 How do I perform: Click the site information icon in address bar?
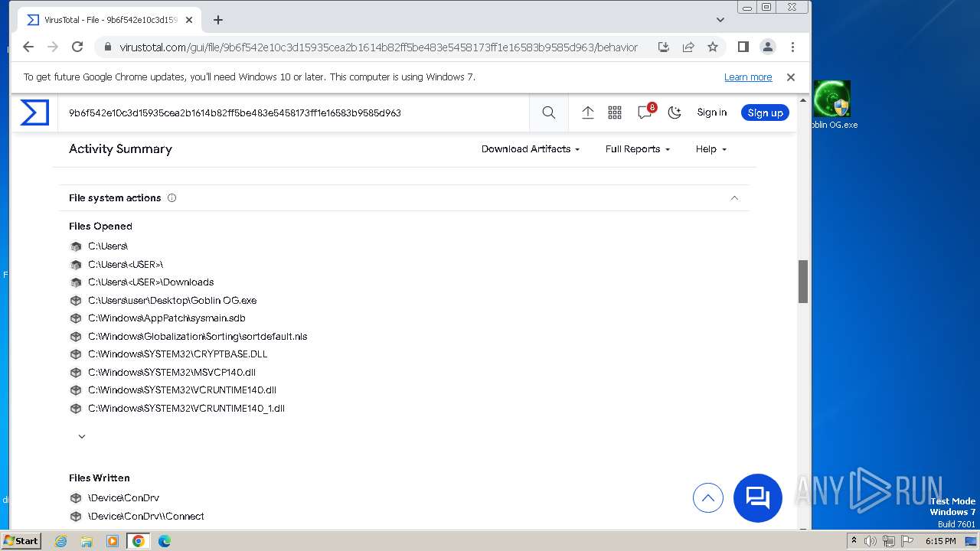pos(107,47)
